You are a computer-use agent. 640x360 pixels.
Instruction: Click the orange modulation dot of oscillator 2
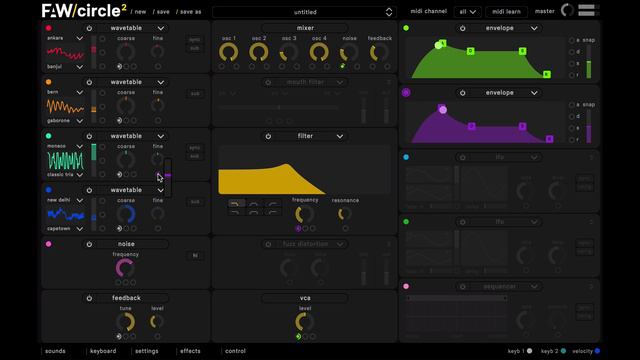click(x=49, y=82)
